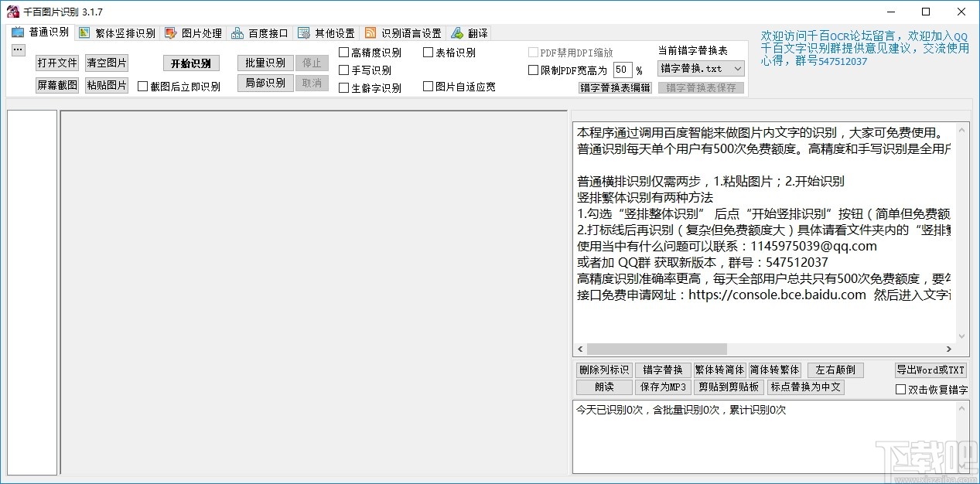Enable the 高精度识别 checkbox
The height and width of the screenshot is (484, 980).
click(x=343, y=52)
